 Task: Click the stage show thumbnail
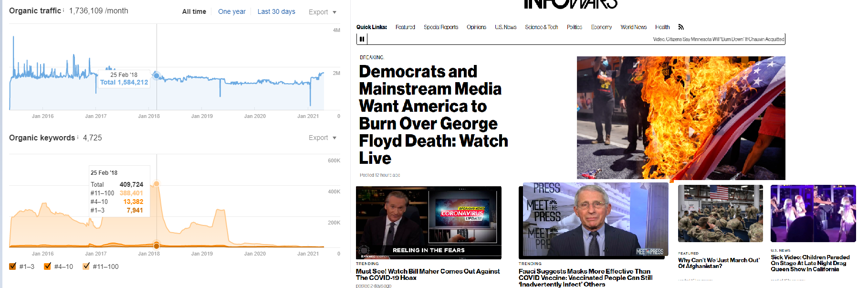tap(813, 213)
